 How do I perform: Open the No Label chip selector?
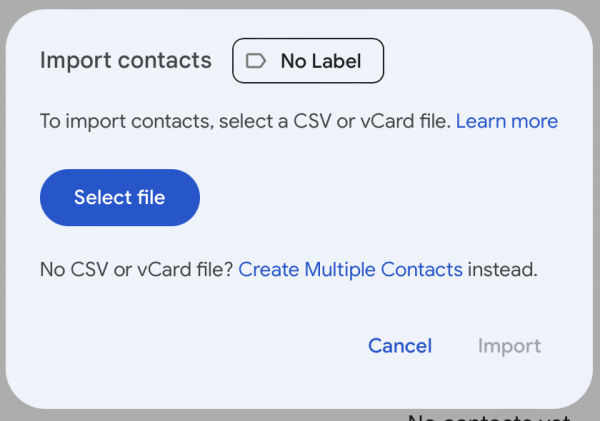(x=308, y=60)
